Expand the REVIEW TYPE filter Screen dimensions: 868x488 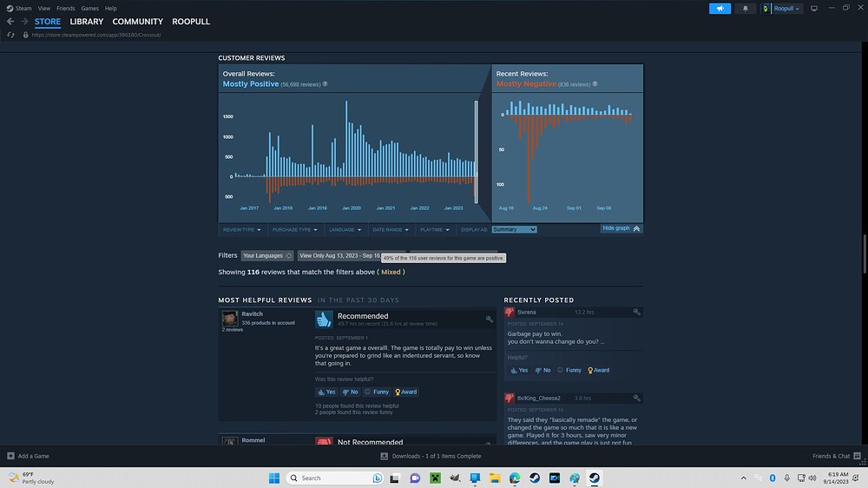tap(242, 229)
